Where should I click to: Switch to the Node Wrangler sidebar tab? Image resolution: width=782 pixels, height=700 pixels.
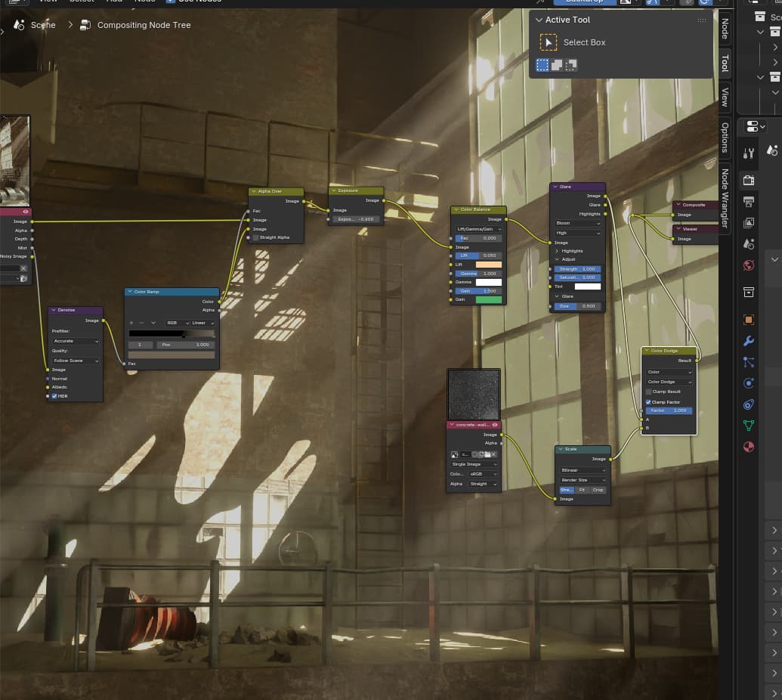tap(725, 198)
